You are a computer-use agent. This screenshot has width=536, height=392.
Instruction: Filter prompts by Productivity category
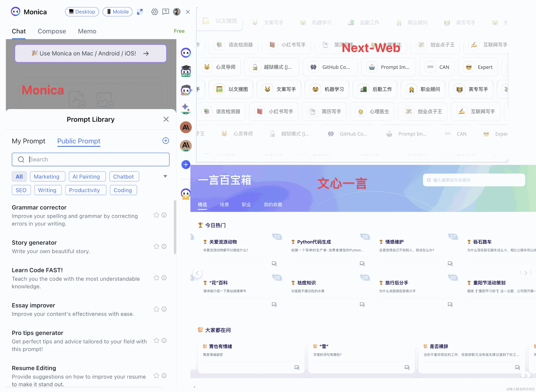(x=86, y=190)
